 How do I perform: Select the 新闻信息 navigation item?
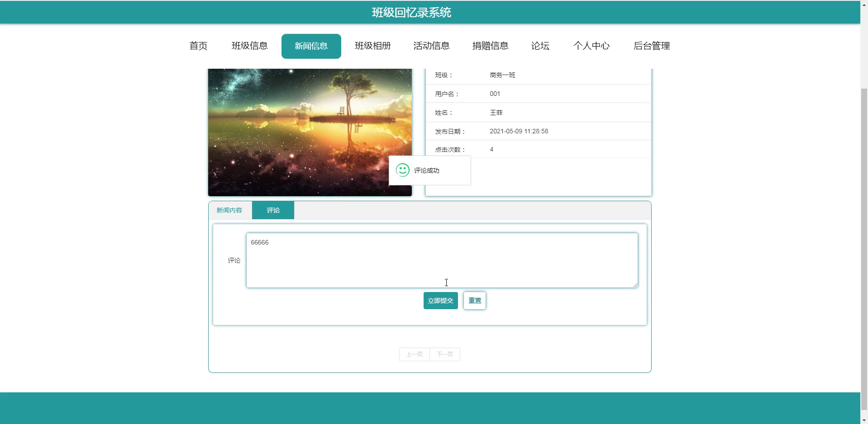311,46
